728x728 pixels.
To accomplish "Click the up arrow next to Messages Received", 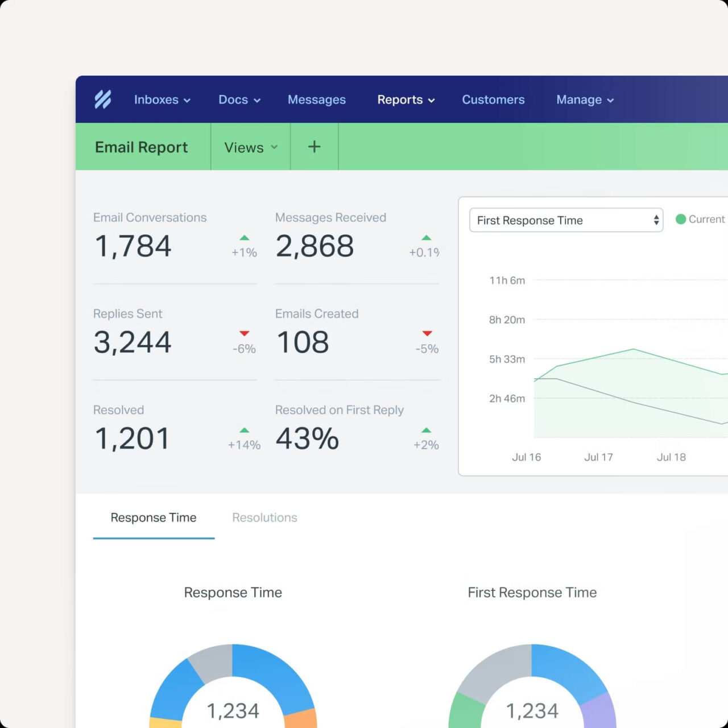I will click(x=427, y=238).
